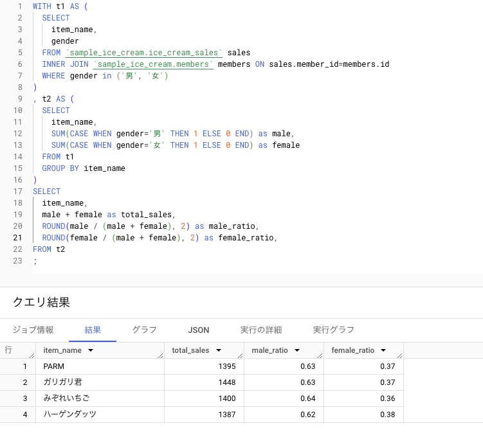
Task: Place cursor on WHERE gender line
Action: (105, 76)
